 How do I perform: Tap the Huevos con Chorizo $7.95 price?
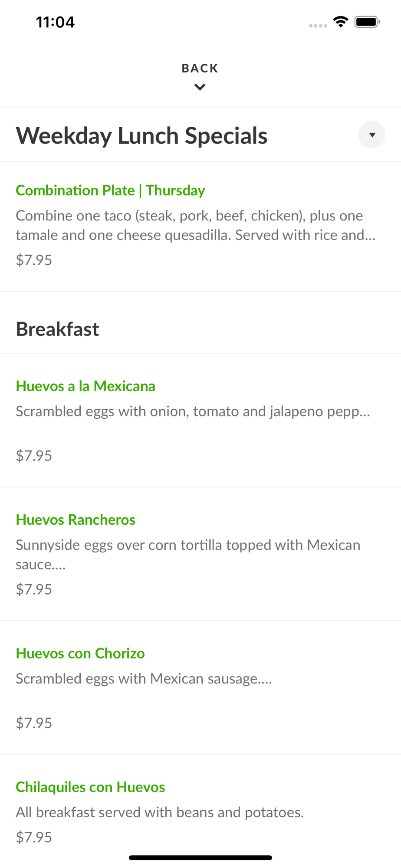point(34,723)
